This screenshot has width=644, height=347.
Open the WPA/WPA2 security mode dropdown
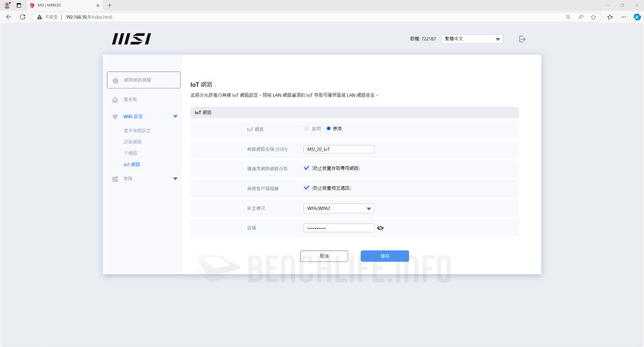(x=339, y=208)
